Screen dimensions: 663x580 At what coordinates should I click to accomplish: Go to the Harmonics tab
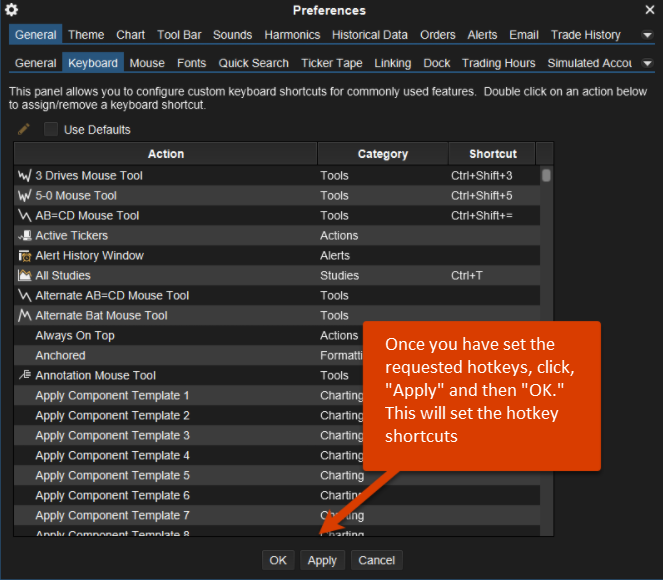pyautogui.click(x=292, y=35)
